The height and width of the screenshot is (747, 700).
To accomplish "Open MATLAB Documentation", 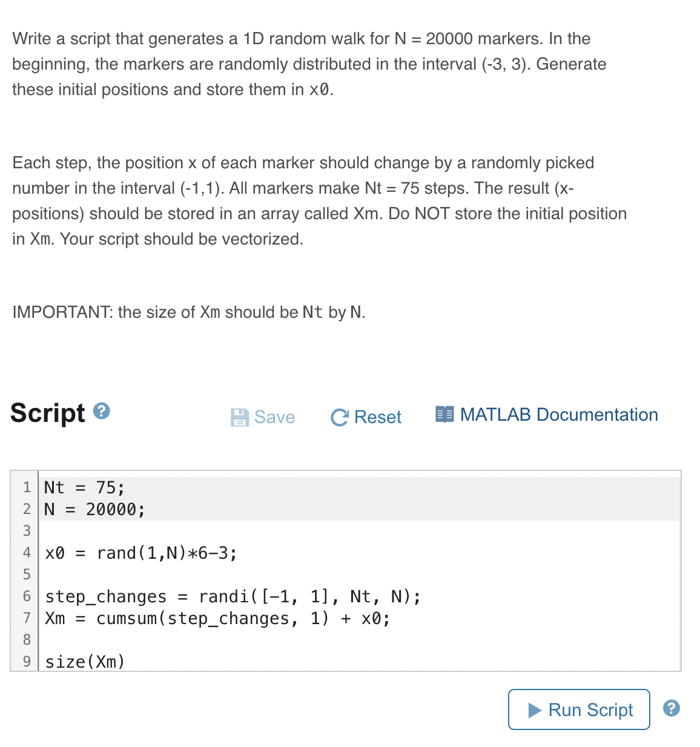I will (560, 414).
